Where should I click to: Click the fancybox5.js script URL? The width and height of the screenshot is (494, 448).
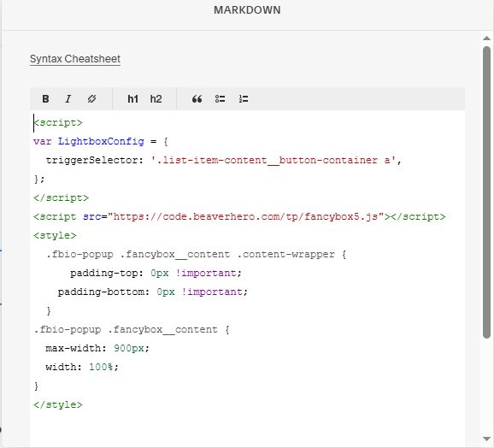pyautogui.click(x=246, y=217)
